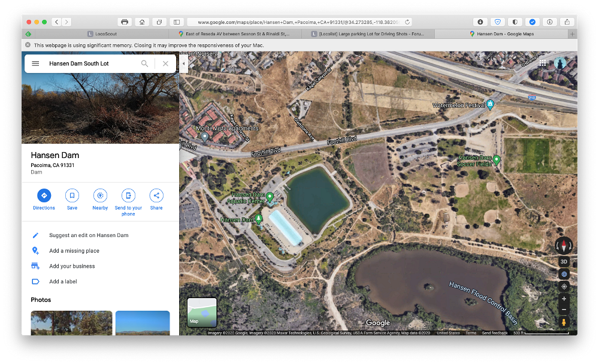
Task: Click United States in map footer
Action: click(448, 333)
